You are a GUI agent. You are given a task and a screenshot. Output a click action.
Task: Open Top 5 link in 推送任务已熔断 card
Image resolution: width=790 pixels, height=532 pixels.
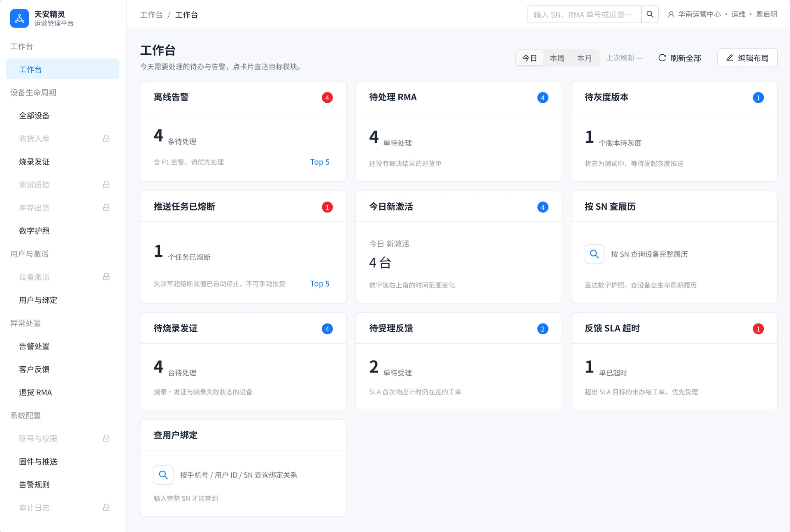[320, 284]
